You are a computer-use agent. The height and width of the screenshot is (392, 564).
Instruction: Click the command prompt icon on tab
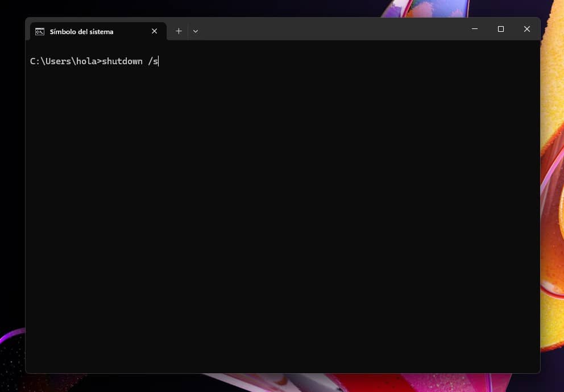coord(40,32)
